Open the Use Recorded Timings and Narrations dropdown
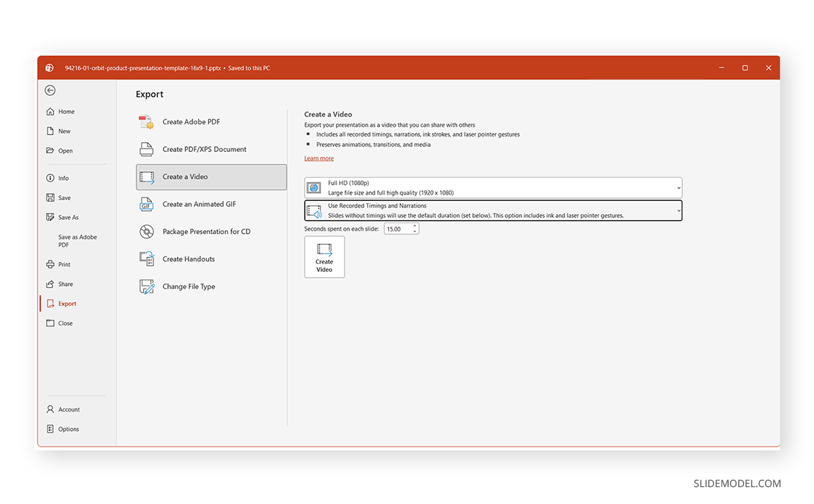 (x=493, y=210)
